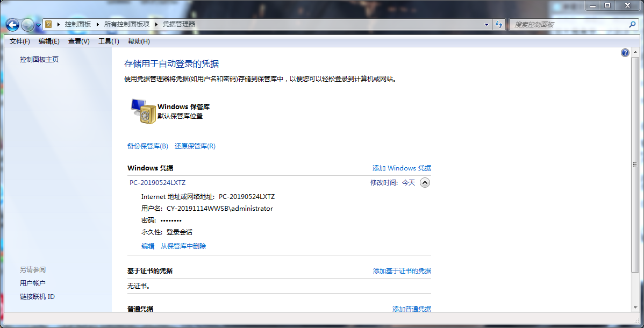Click 添加 Windows 凭据 link

[x=402, y=168]
